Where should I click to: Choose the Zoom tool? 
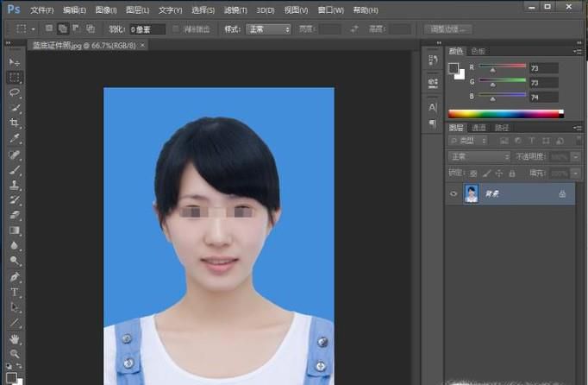click(15, 354)
